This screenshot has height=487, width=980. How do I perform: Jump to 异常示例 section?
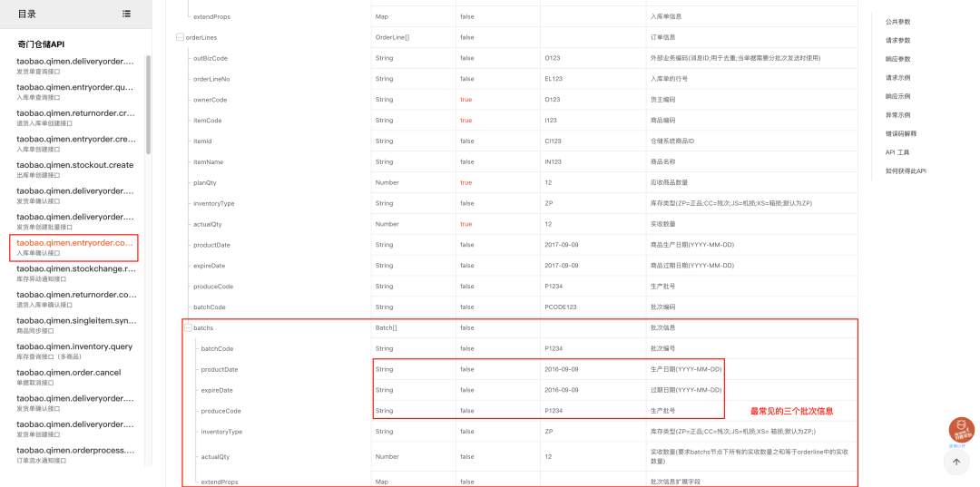click(897, 115)
